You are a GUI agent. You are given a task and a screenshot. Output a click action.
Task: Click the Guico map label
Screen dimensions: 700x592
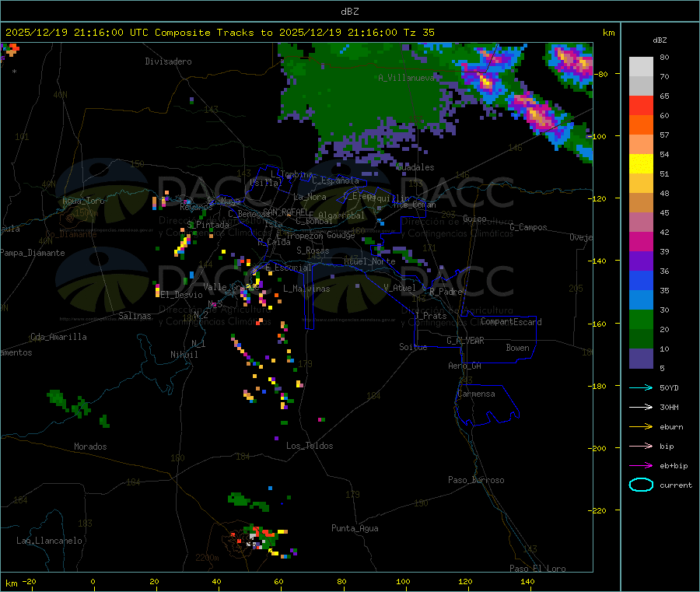(x=474, y=219)
